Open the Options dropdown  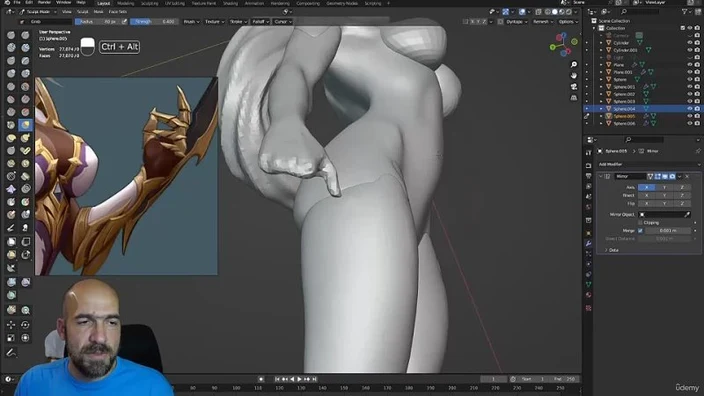[568, 22]
